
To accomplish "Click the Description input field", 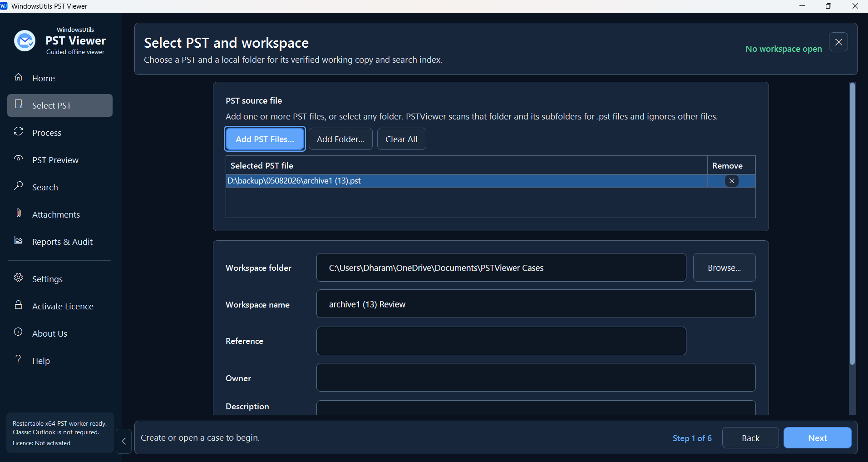I will pyautogui.click(x=536, y=407).
